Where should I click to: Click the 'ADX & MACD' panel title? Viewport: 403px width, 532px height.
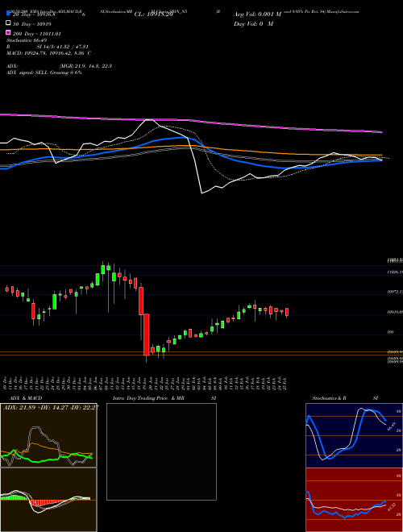coord(26,398)
